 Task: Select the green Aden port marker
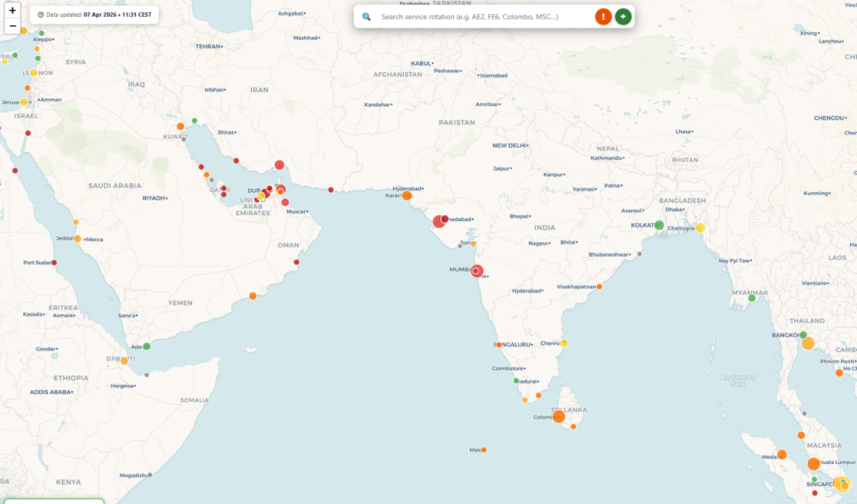point(147,346)
